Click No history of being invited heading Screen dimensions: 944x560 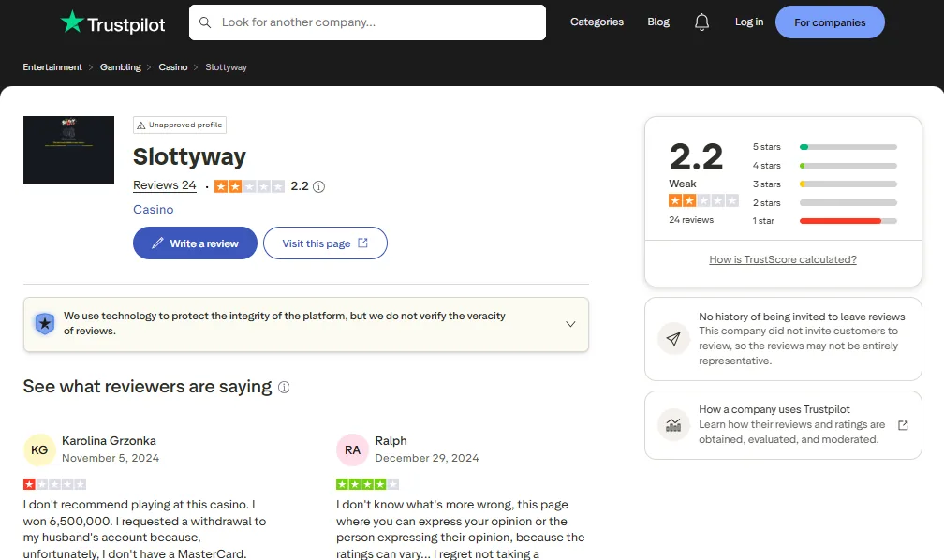coord(802,317)
